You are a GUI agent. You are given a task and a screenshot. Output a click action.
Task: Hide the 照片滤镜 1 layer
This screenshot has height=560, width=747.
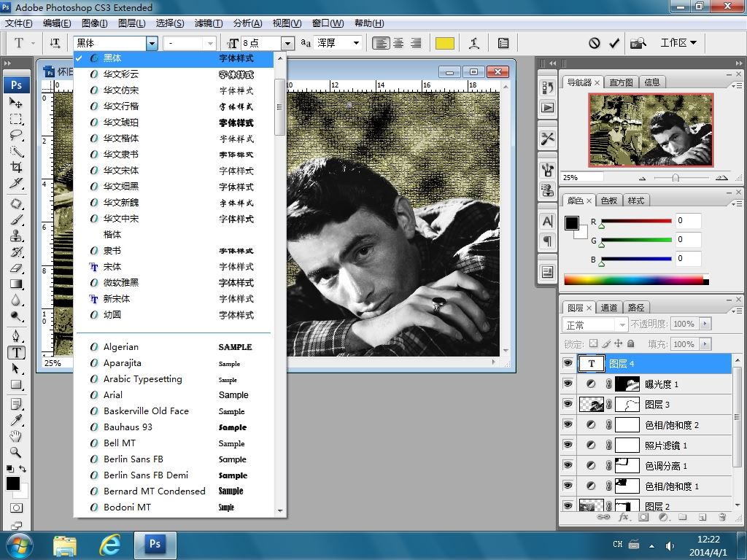[x=568, y=445]
